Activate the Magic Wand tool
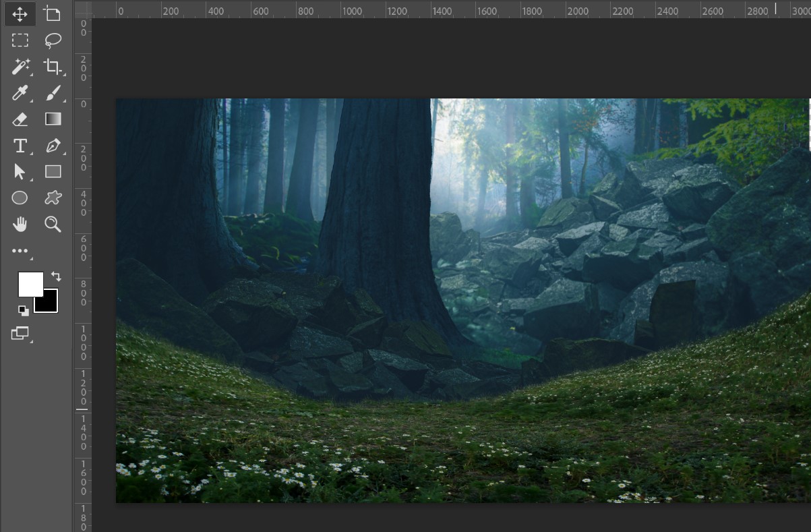Viewport: 811px width, 532px height. [x=20, y=66]
